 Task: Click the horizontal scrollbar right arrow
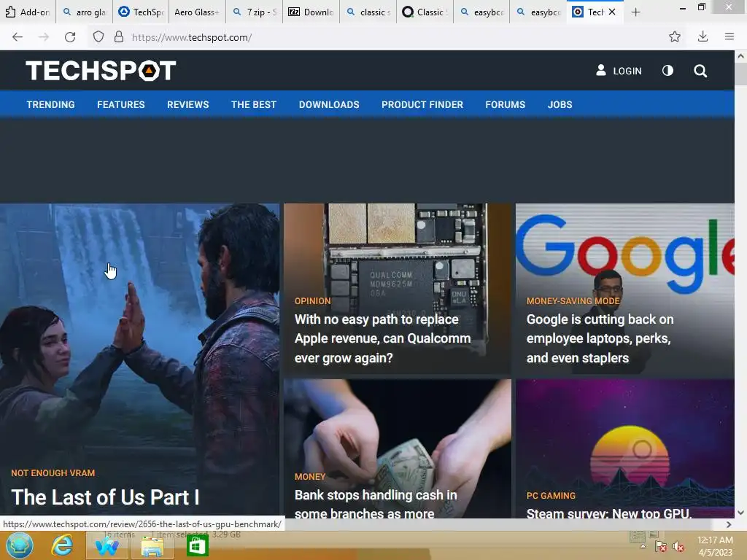coord(729,524)
